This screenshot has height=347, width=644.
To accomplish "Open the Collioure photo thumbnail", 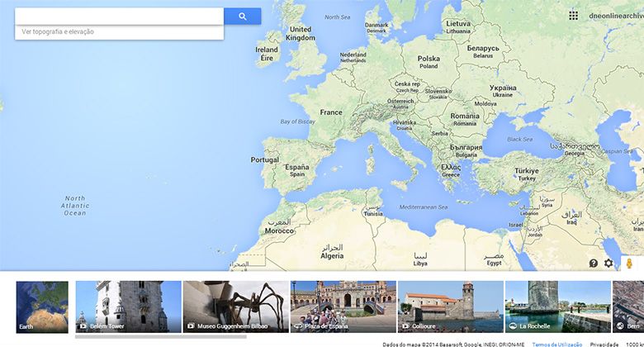I will pyautogui.click(x=450, y=307).
